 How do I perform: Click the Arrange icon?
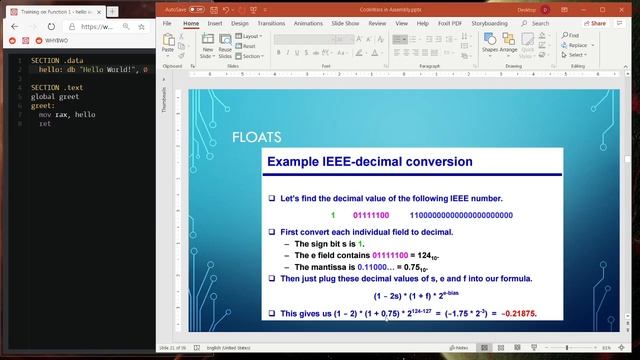click(x=509, y=39)
